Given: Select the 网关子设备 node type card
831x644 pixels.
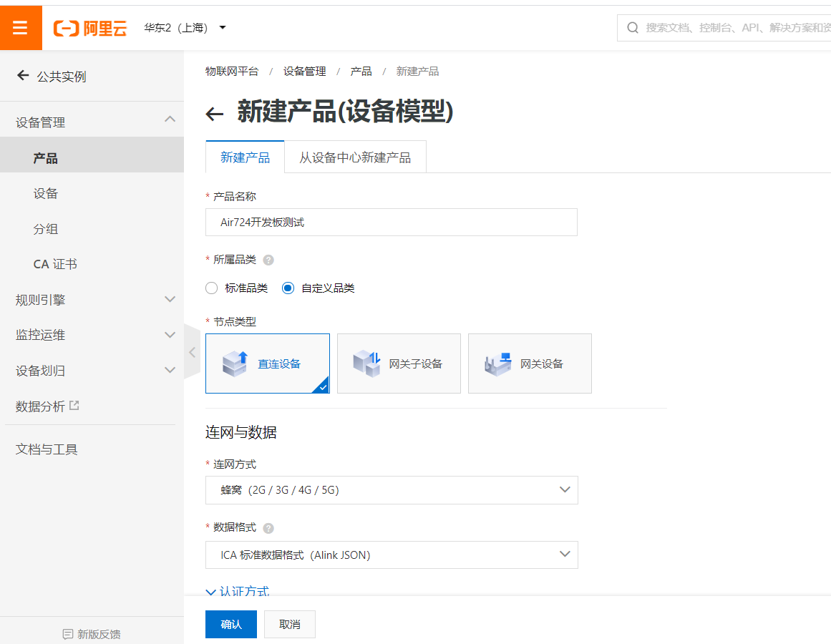Looking at the screenshot, I should click(x=399, y=363).
